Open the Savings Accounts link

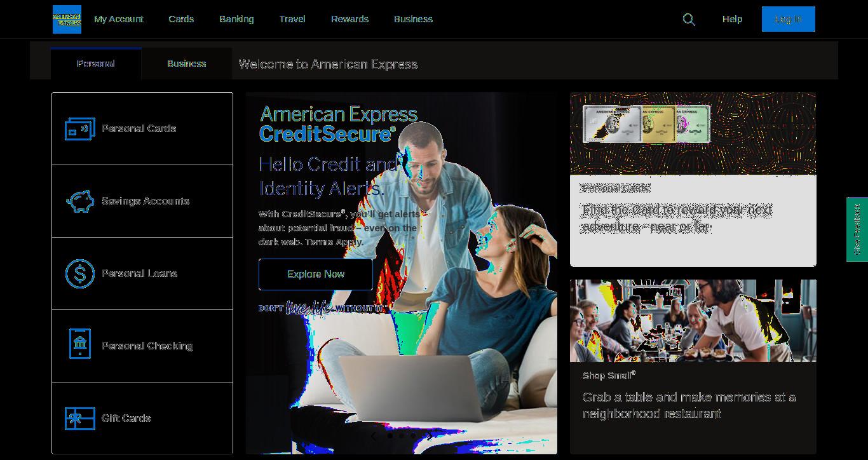(146, 201)
